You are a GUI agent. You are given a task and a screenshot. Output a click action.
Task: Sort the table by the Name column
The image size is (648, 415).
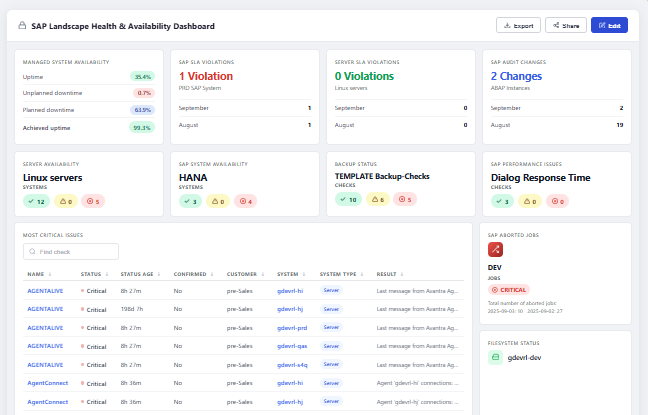click(39, 274)
